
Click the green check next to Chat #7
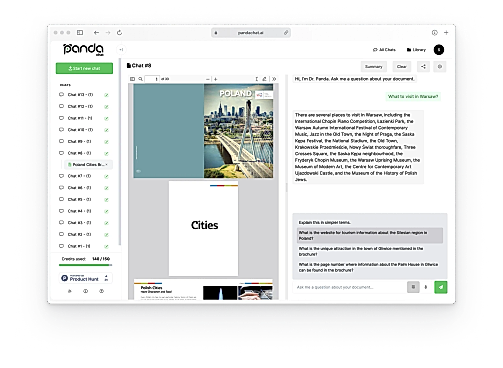pos(106,176)
